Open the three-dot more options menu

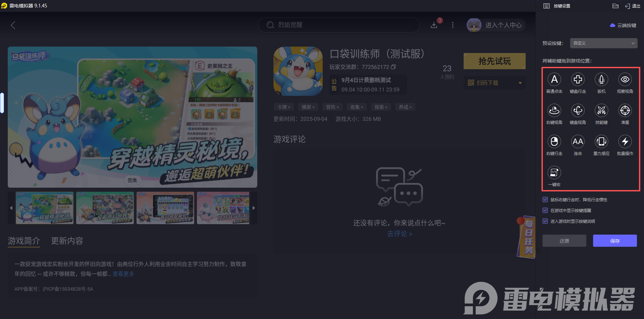point(453,25)
